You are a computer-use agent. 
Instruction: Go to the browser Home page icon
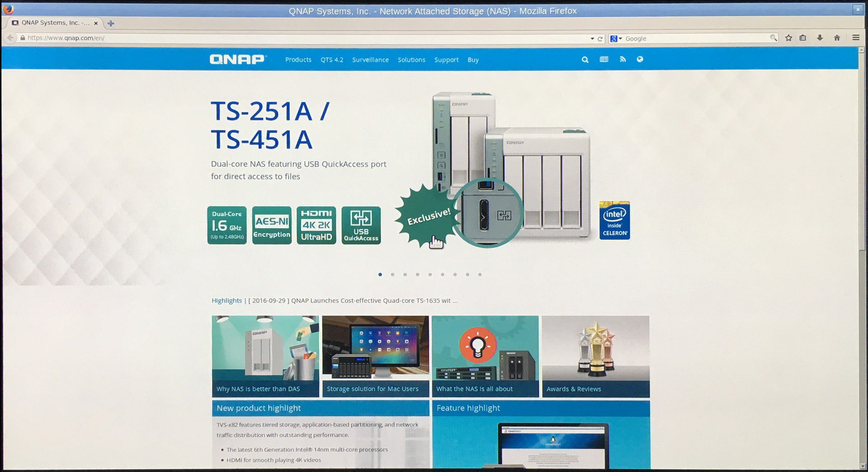[x=837, y=38]
